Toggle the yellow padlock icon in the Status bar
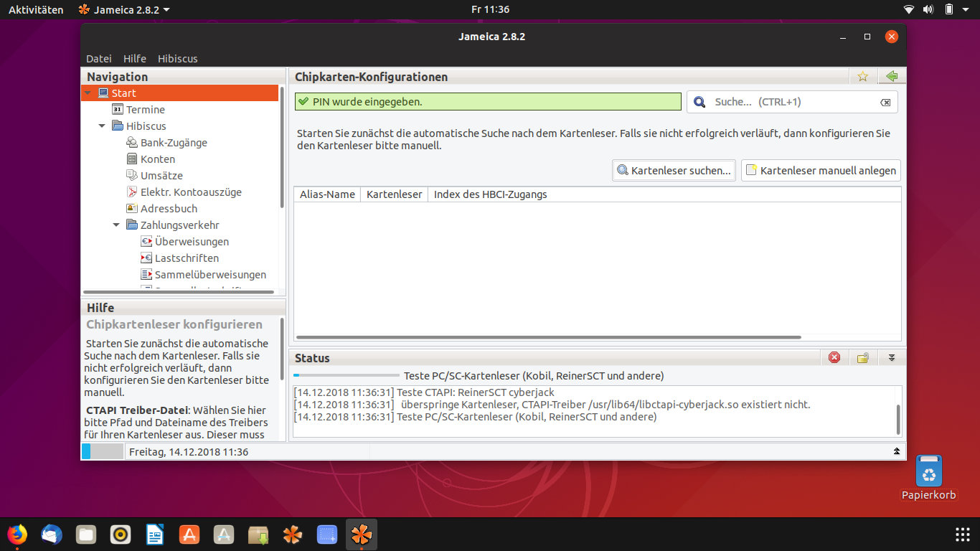 pos(863,357)
